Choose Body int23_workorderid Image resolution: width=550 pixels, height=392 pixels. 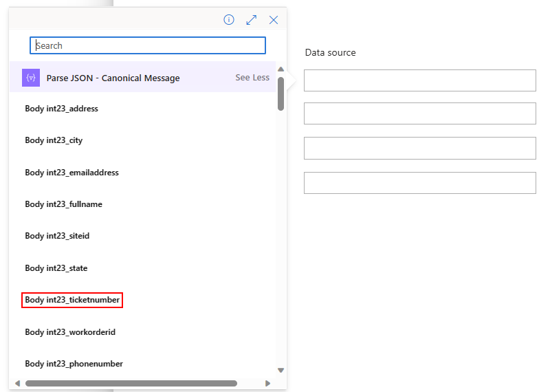[x=70, y=332]
